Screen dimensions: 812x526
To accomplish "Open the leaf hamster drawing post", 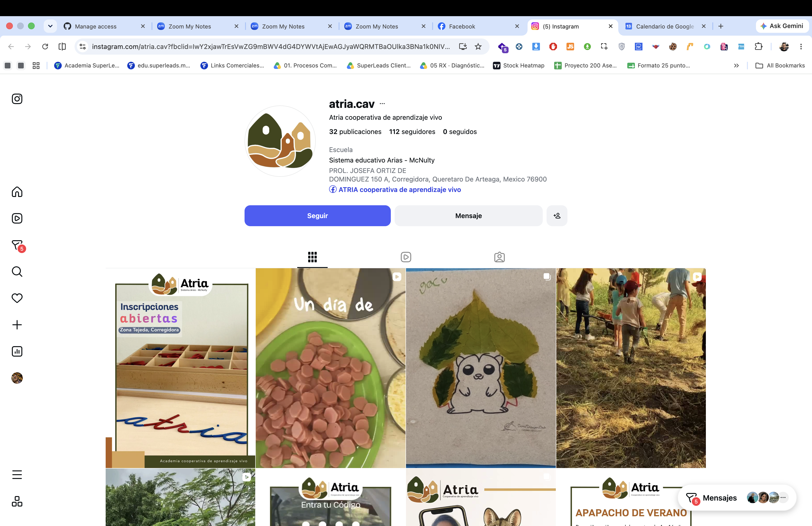I will (481, 368).
